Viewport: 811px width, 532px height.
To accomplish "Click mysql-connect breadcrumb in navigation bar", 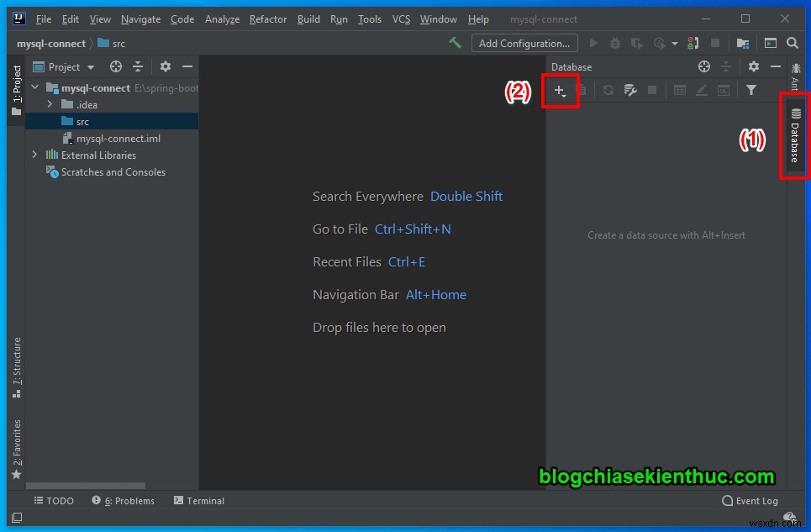I will 50,44.
